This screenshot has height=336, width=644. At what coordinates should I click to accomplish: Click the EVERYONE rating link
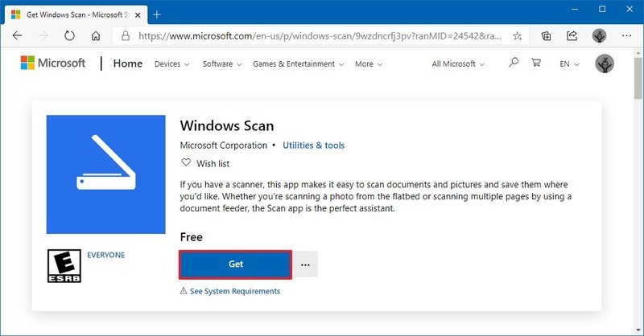pyautogui.click(x=106, y=255)
